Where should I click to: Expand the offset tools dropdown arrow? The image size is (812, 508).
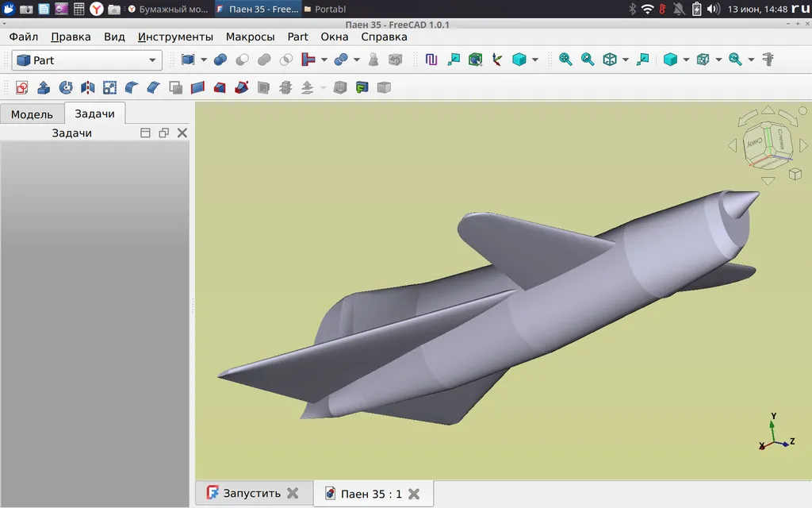tap(324, 87)
